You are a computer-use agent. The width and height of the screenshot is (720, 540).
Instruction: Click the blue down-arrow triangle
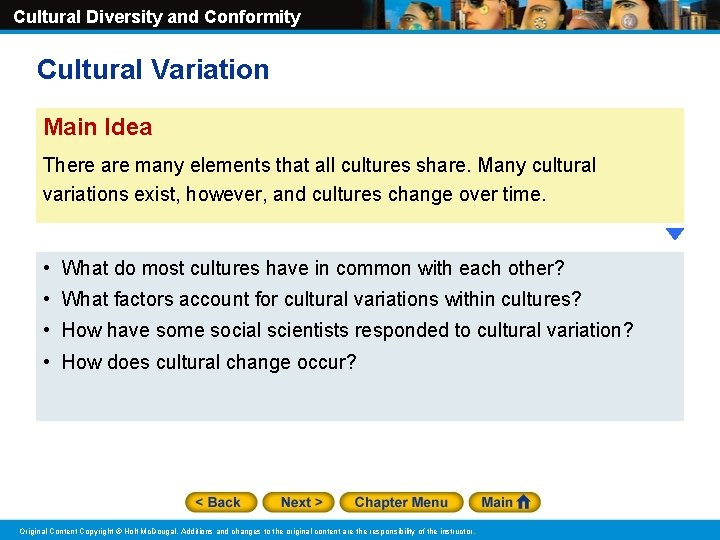pos(674,234)
